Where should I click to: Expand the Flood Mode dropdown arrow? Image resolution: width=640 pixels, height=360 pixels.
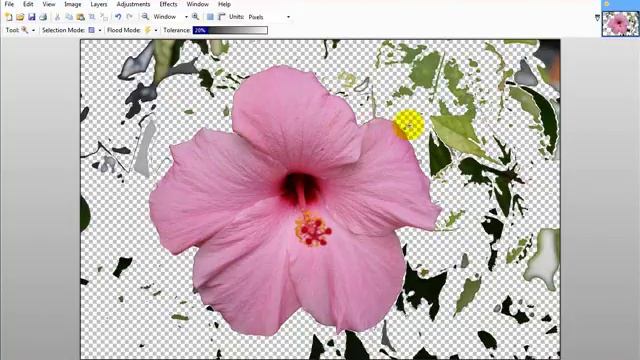click(156, 30)
